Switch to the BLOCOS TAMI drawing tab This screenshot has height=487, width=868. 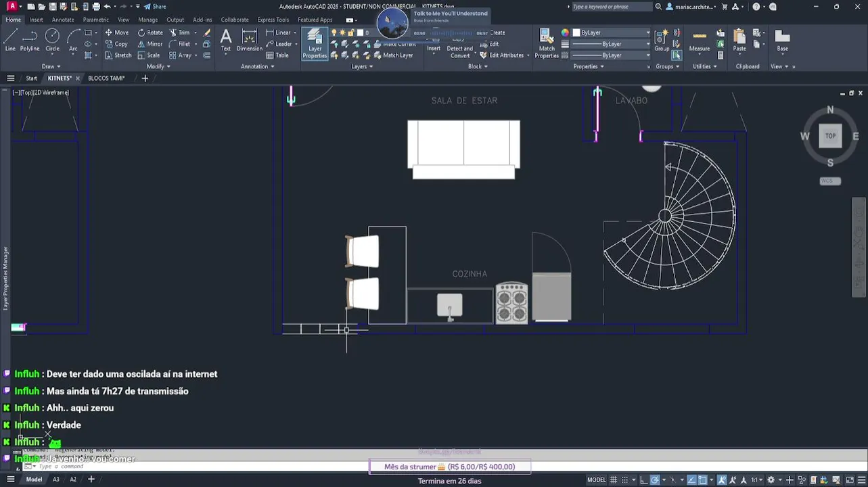tap(106, 78)
